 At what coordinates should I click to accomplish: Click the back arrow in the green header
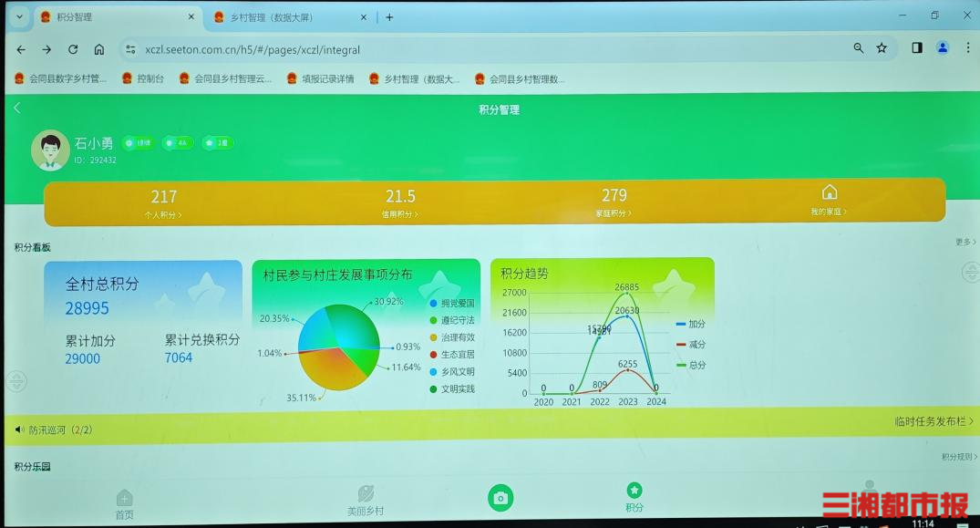16,109
